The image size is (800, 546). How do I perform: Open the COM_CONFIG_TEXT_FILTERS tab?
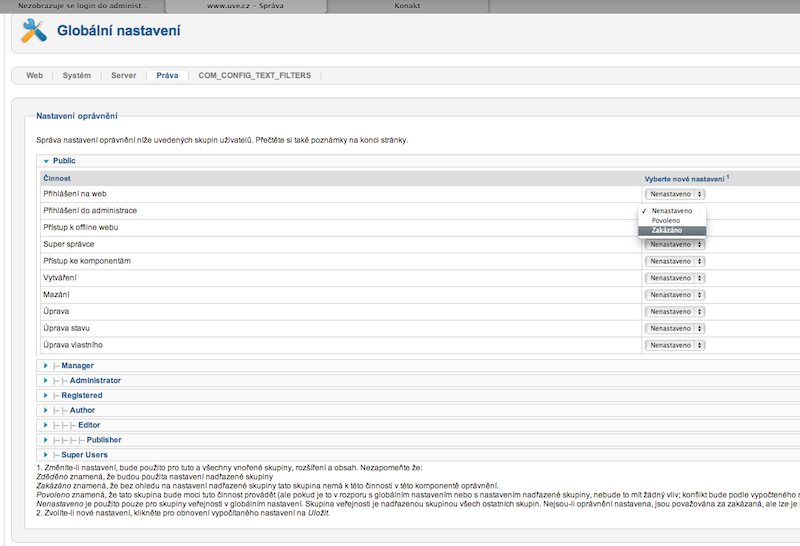point(254,75)
